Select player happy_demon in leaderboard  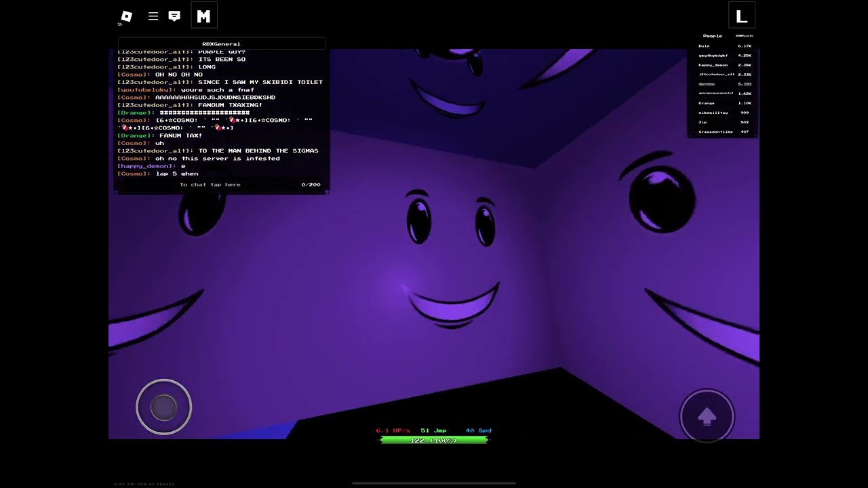tap(724, 65)
